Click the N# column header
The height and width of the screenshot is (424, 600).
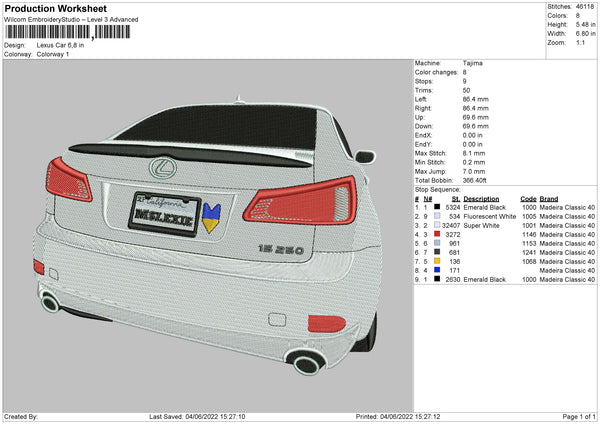[428, 199]
